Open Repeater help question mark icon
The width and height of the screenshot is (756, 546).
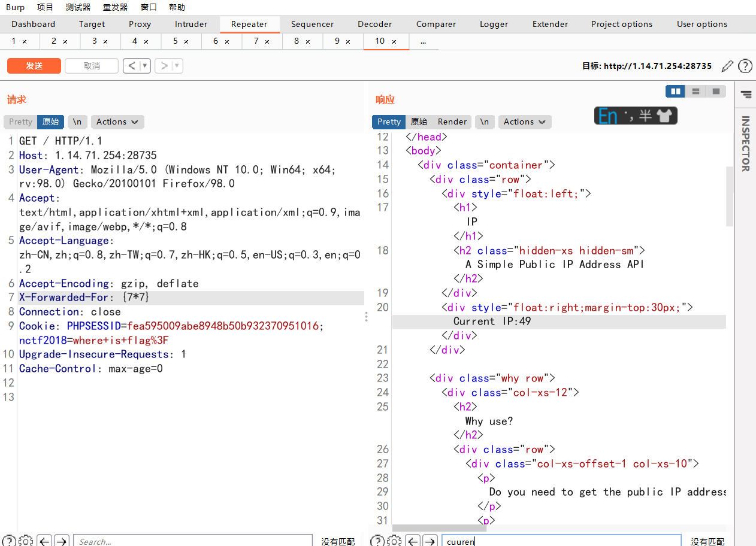coord(745,66)
